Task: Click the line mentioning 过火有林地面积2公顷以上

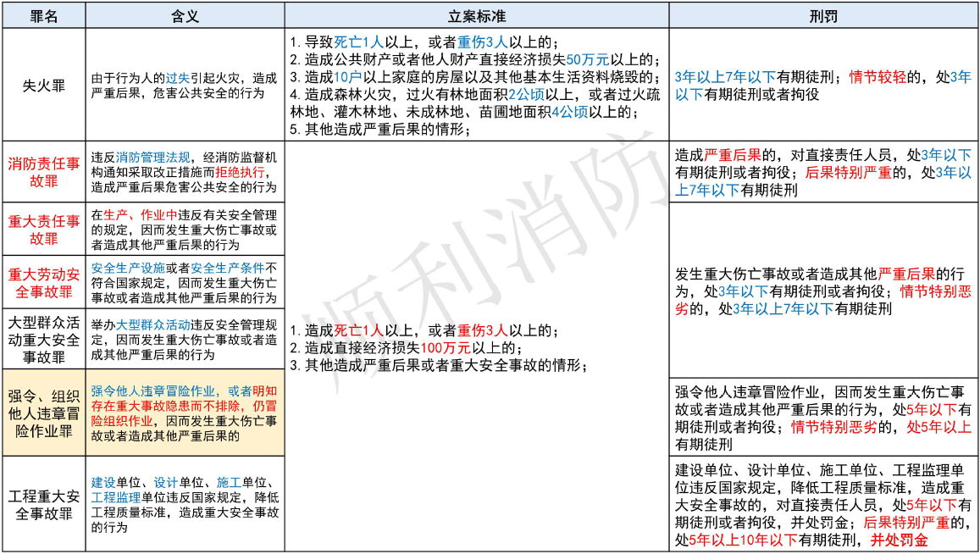Action: (475, 103)
